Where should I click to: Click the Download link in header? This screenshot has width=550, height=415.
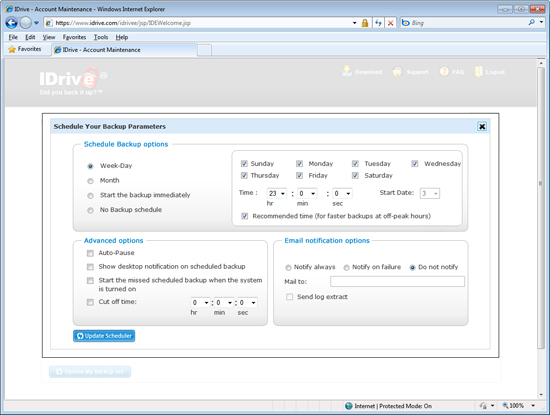(x=362, y=72)
